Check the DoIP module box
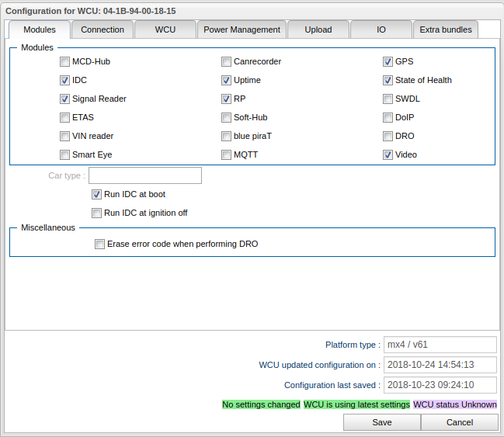The height and width of the screenshot is (437, 504). point(388,118)
